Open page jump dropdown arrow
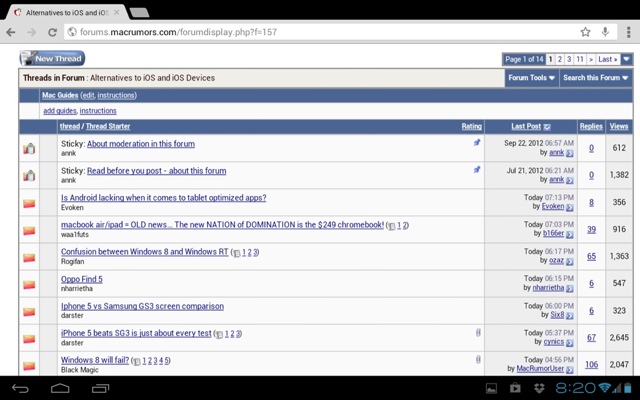 click(x=627, y=60)
